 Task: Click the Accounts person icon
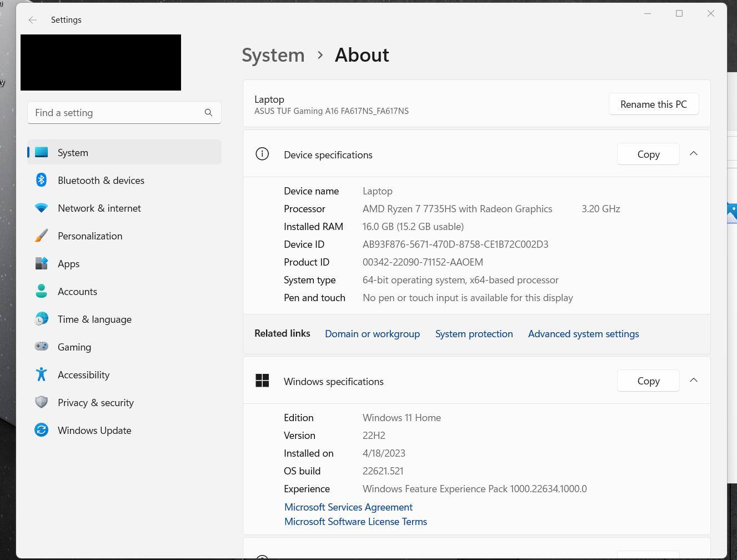point(41,291)
